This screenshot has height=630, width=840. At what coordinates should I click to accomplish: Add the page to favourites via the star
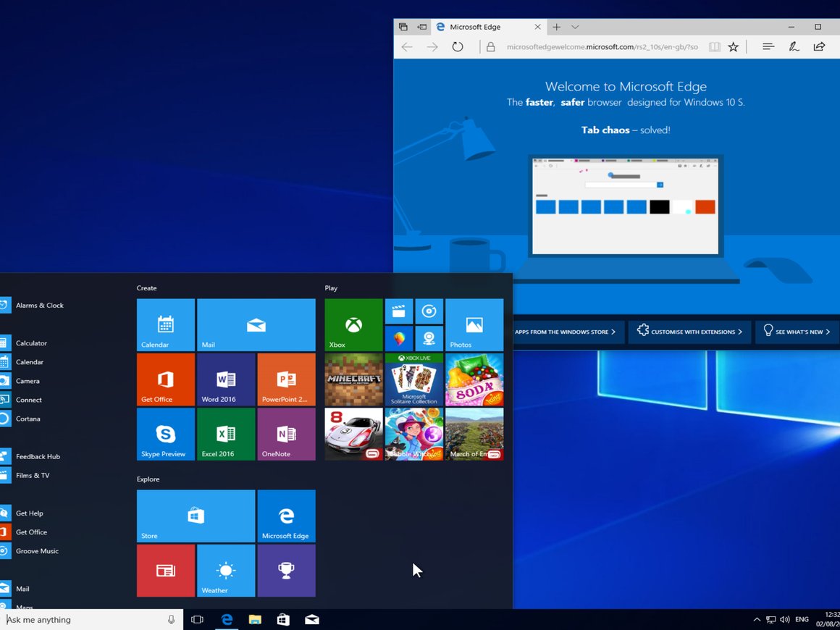coord(733,46)
